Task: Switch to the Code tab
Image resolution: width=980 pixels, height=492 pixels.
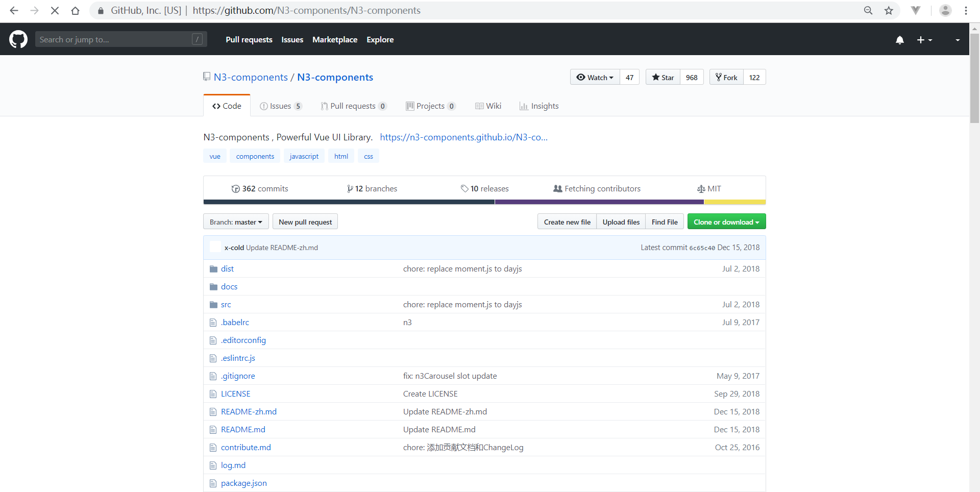Action: [227, 106]
